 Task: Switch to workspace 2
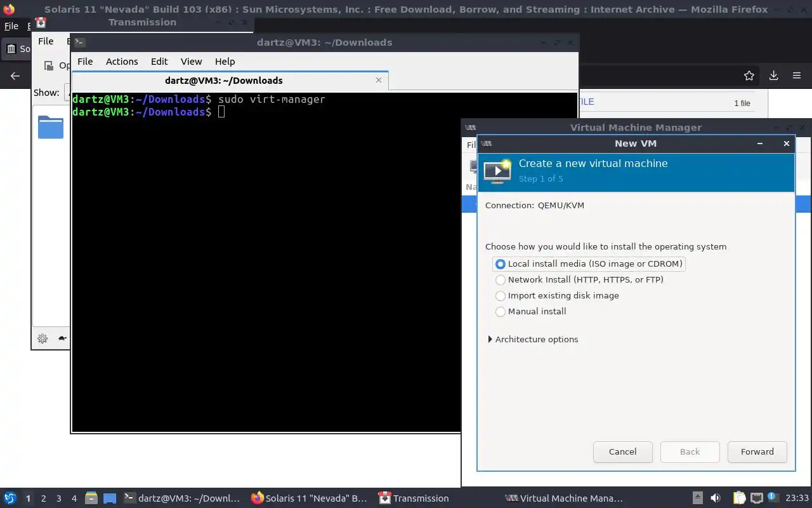[43, 498]
